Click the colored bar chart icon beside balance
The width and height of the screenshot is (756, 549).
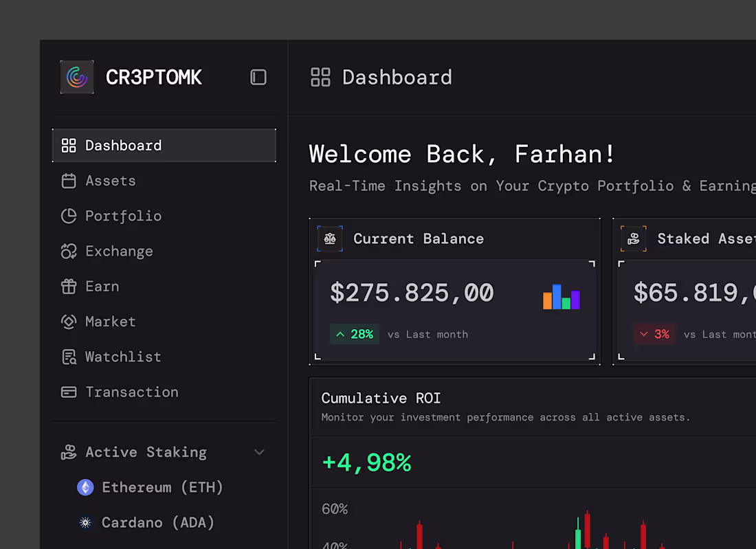pyautogui.click(x=560, y=297)
